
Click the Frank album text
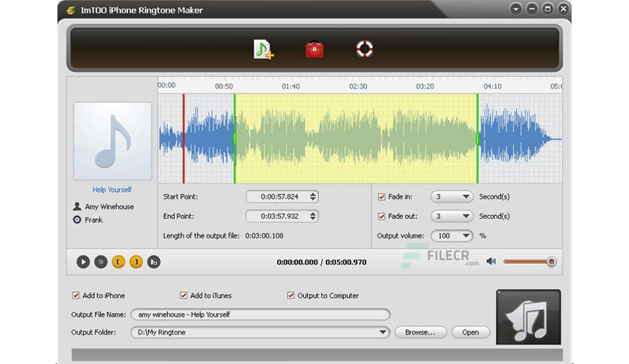[93, 220]
